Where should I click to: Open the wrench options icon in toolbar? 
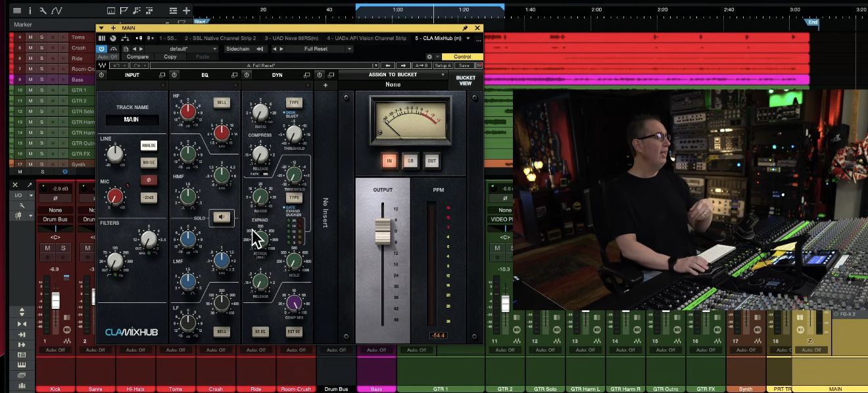click(43, 11)
